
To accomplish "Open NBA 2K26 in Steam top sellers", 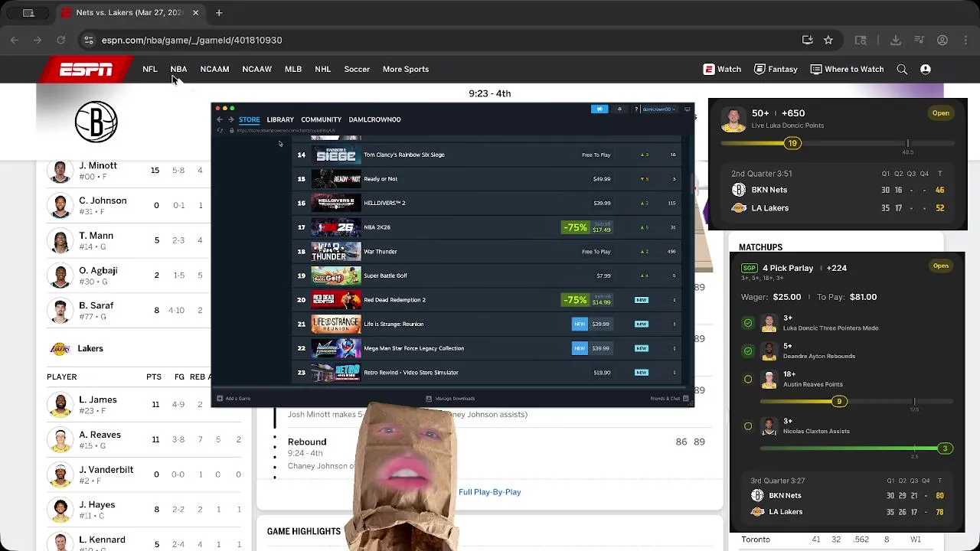I will 487,227.
